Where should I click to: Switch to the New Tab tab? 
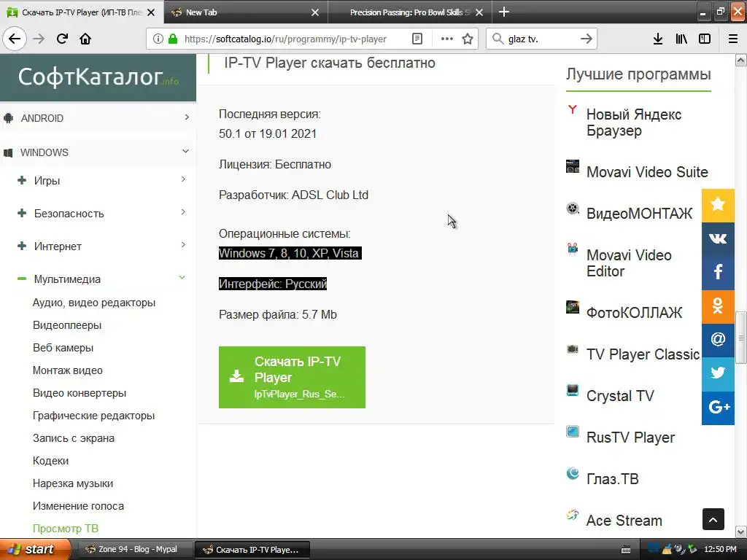click(246, 12)
